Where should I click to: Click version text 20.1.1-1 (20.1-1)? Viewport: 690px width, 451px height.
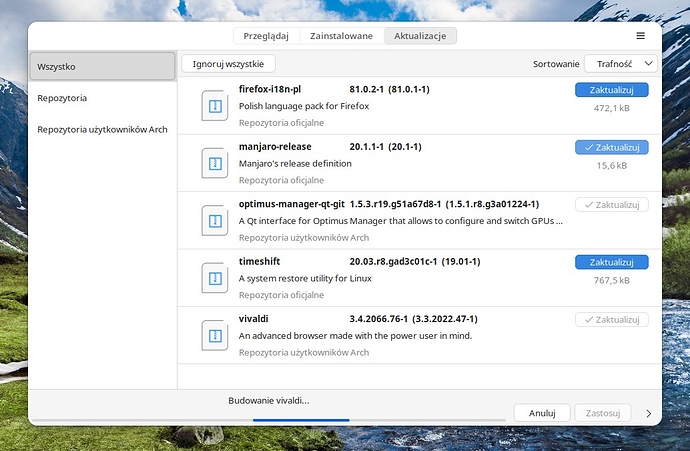(x=385, y=147)
